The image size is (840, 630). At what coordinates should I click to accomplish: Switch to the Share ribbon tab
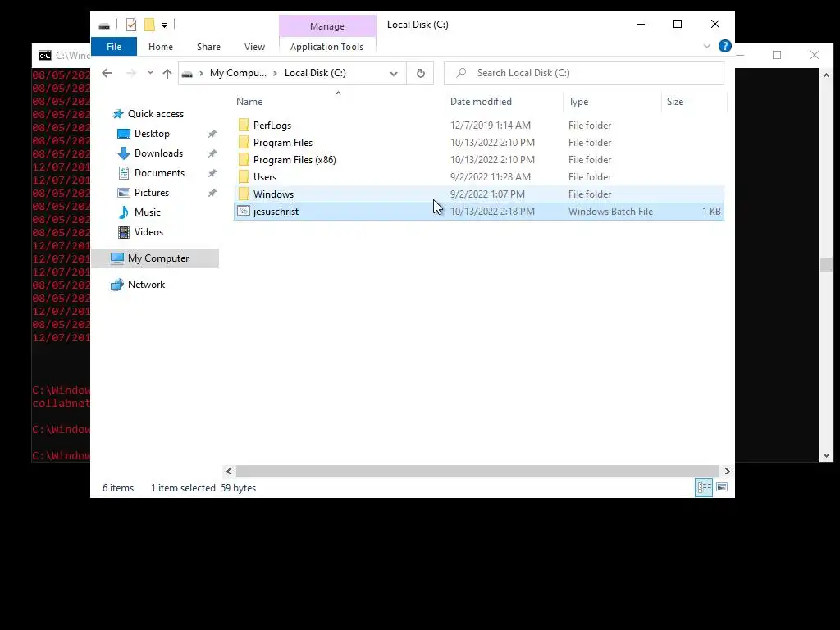pos(208,47)
